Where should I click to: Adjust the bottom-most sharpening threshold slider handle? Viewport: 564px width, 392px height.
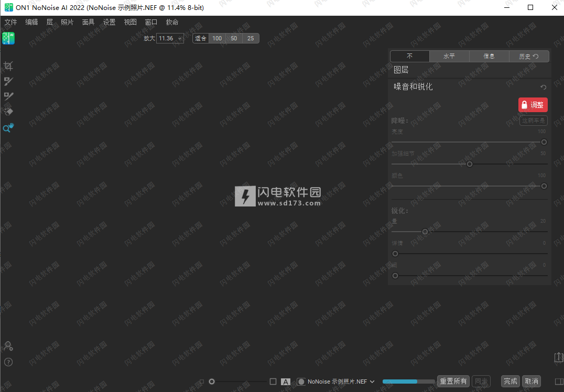[x=395, y=276]
